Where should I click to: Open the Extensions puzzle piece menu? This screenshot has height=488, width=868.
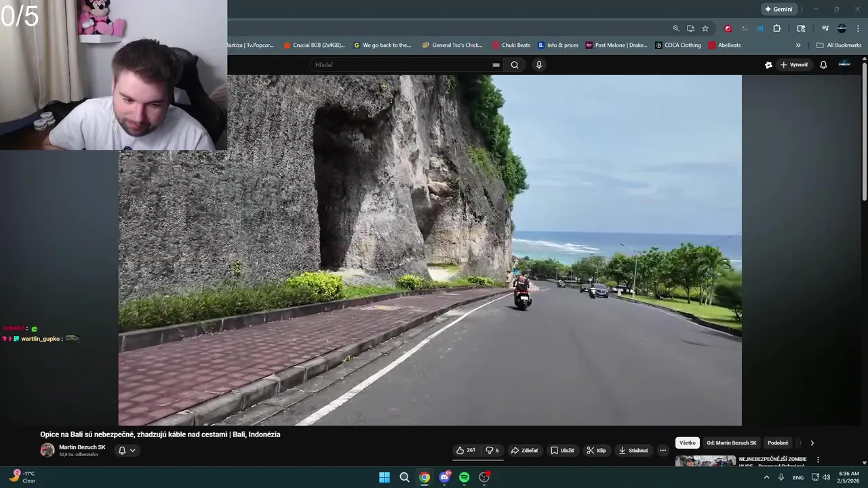click(x=777, y=28)
